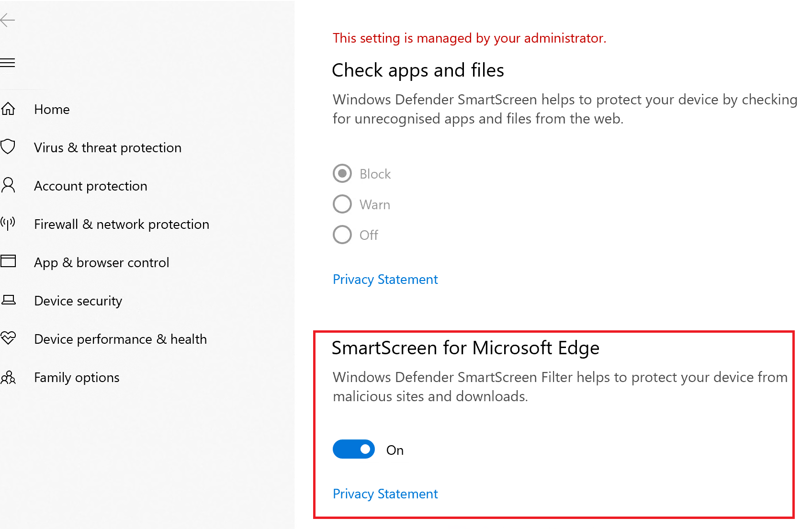
Task: Click the Account protection person icon
Action: [x=8, y=185]
